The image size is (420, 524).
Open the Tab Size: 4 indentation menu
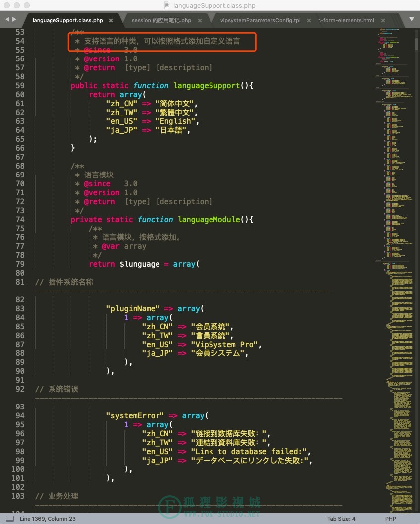[x=341, y=519]
